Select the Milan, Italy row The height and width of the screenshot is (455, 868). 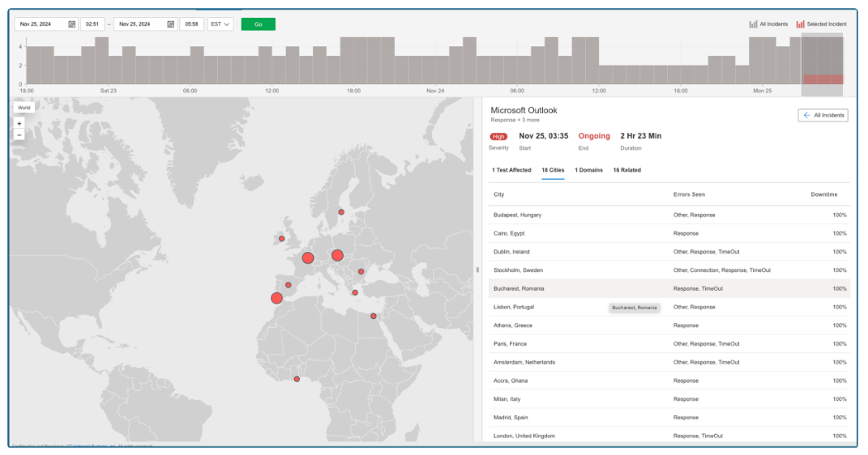[669, 399]
